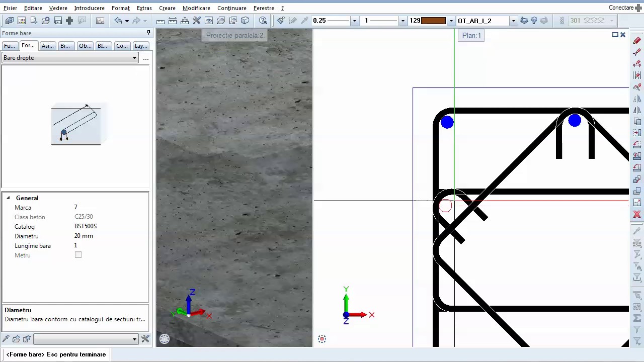
Task: Click the Catalog value BST500S
Action: 86,226
